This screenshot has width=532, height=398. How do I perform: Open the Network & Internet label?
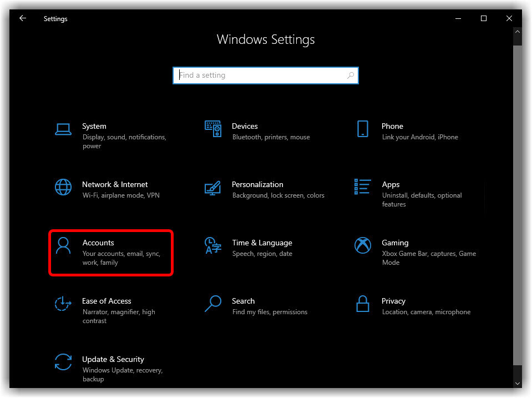(x=115, y=184)
